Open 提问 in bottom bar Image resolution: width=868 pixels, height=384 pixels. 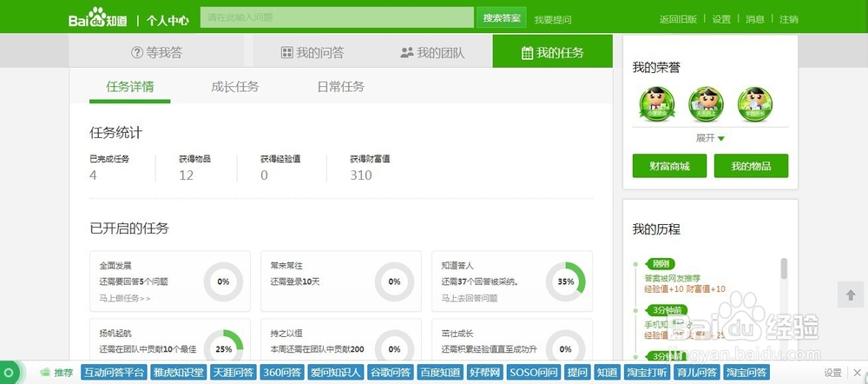pos(578,373)
